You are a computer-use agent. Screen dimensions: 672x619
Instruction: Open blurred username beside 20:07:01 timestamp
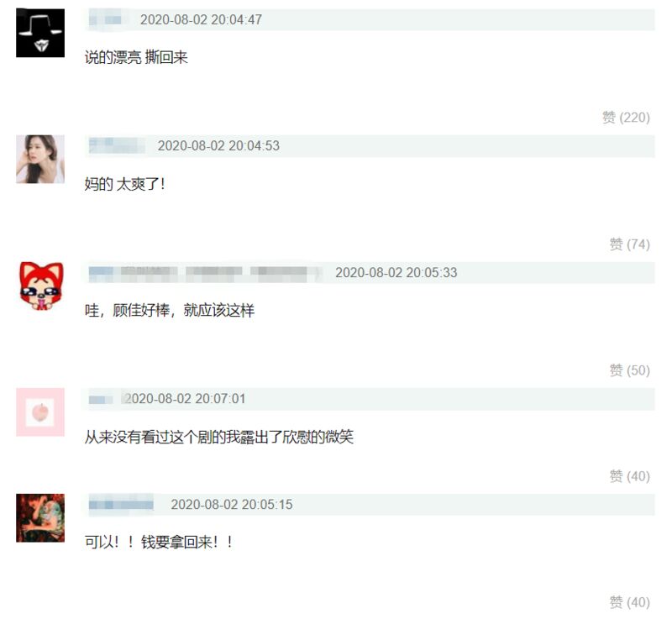click(x=101, y=399)
